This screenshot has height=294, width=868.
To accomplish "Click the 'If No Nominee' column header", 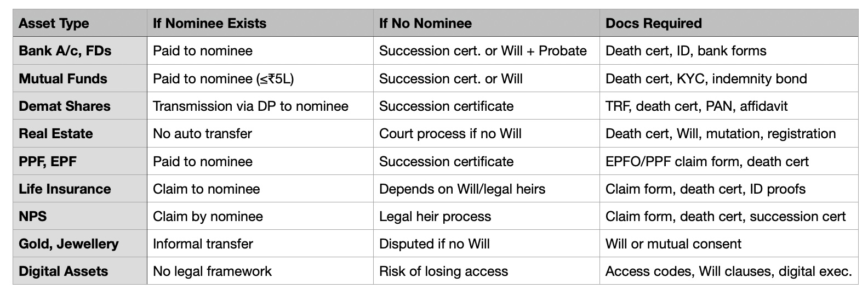I will tap(487, 23).
